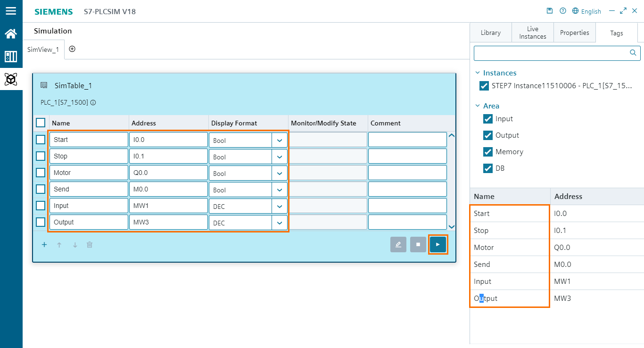Open Display Format dropdown for Stop row
Viewport: 644px width, 348px height.
coord(280,157)
